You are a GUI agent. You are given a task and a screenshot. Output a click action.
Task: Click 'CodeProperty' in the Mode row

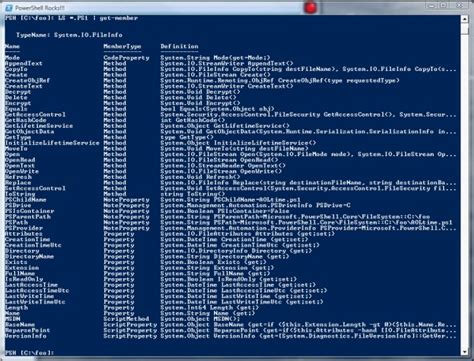[x=126, y=58]
